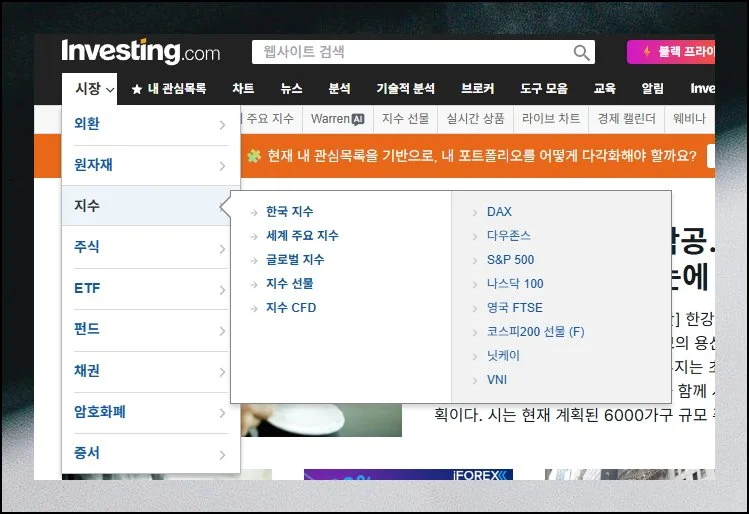Click the lightning icon on the pink promo button

647,52
